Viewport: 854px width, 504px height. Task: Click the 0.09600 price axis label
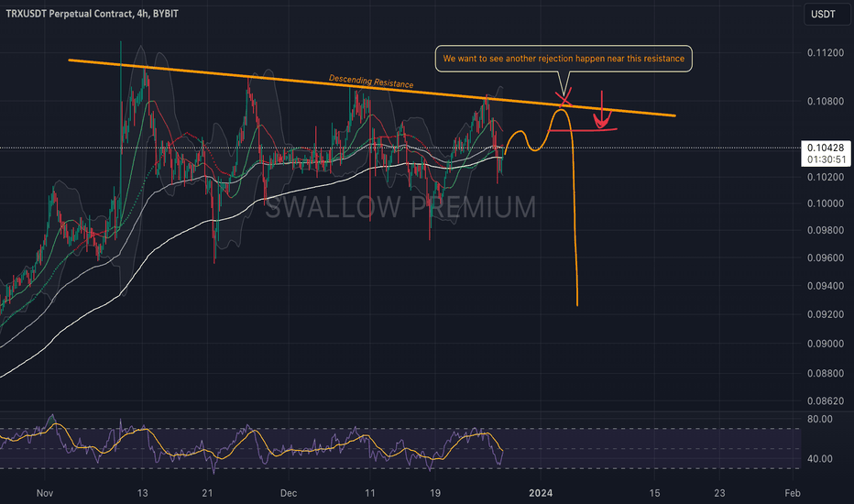pos(825,257)
